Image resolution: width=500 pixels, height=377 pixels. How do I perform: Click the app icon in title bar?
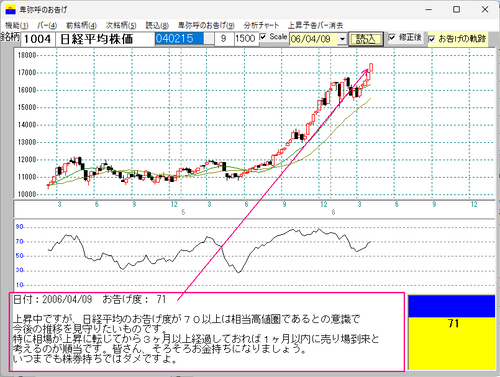(10, 10)
